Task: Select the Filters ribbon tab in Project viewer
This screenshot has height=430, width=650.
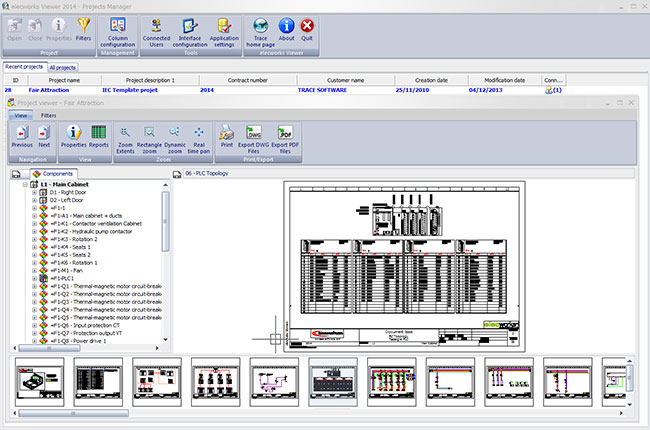Action: click(x=48, y=116)
